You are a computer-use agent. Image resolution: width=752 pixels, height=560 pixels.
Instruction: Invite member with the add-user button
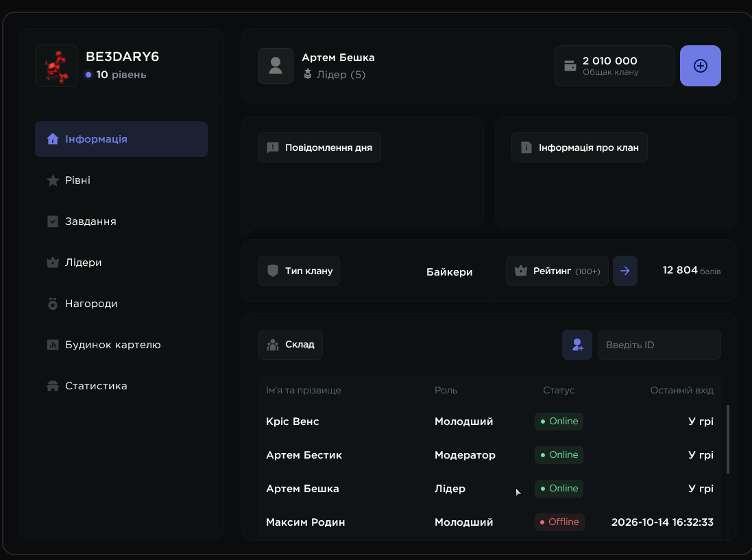(x=577, y=345)
